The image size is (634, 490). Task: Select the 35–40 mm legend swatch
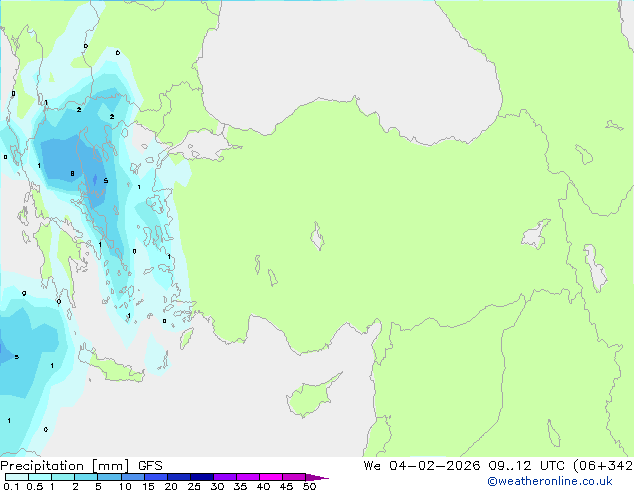pyautogui.click(x=247, y=477)
